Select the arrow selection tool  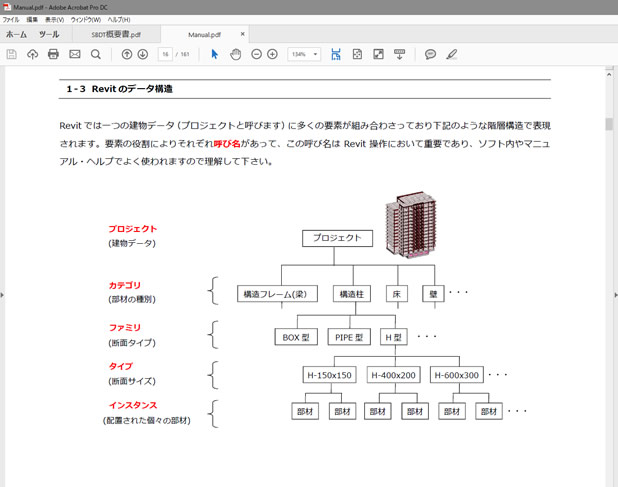tap(214, 54)
